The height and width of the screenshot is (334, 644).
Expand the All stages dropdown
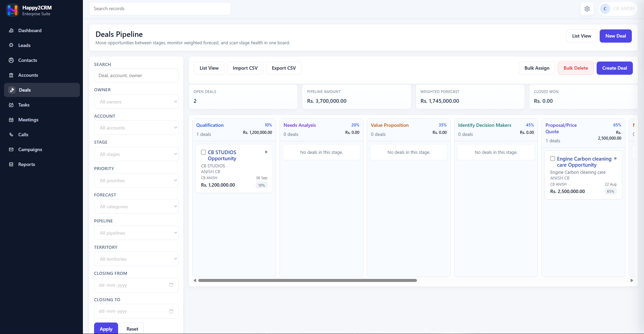pyautogui.click(x=136, y=154)
